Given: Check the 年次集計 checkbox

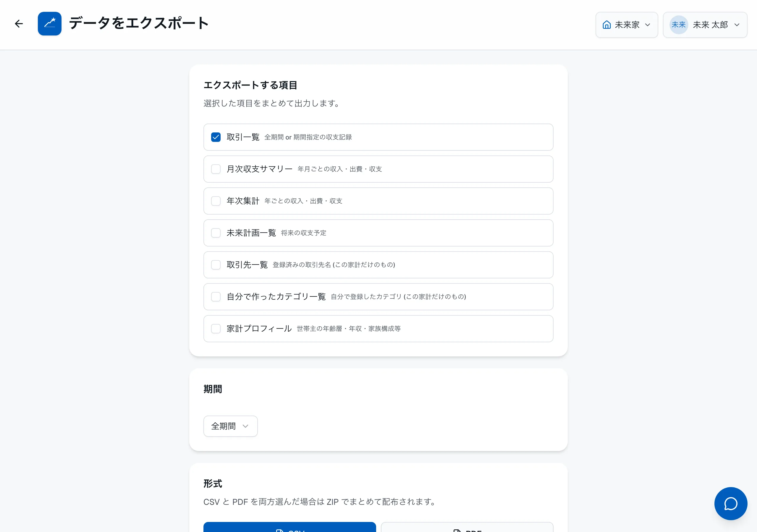Looking at the screenshot, I should click(x=216, y=201).
